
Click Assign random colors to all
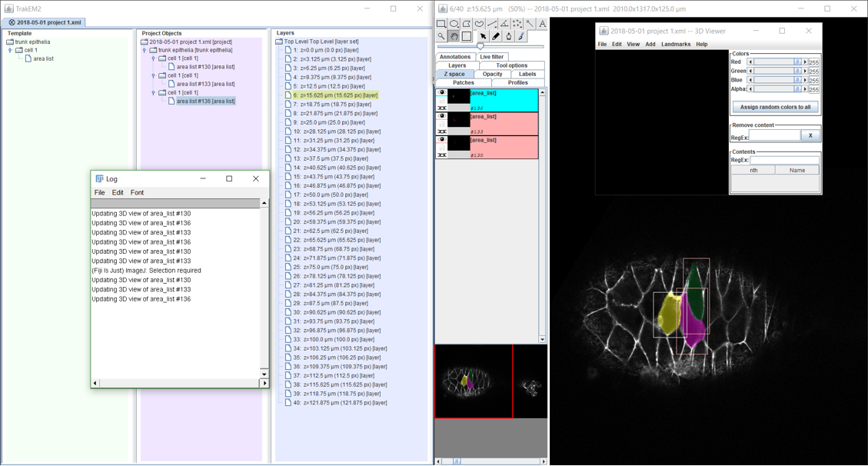click(775, 107)
